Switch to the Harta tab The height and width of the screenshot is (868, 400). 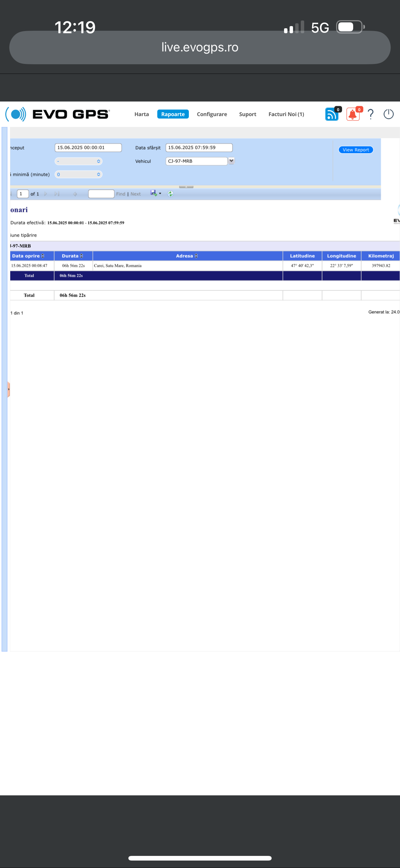click(141, 114)
